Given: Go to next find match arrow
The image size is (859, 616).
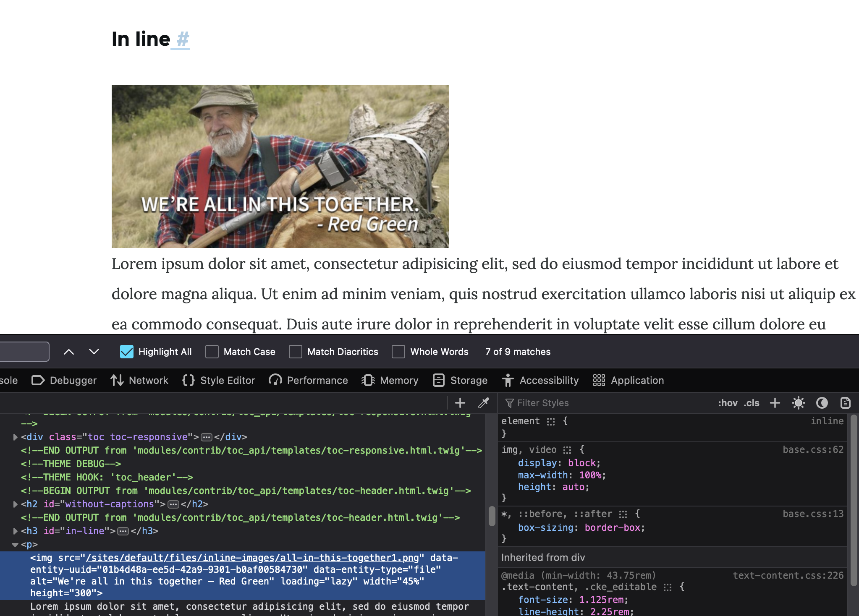Looking at the screenshot, I should [x=94, y=352].
